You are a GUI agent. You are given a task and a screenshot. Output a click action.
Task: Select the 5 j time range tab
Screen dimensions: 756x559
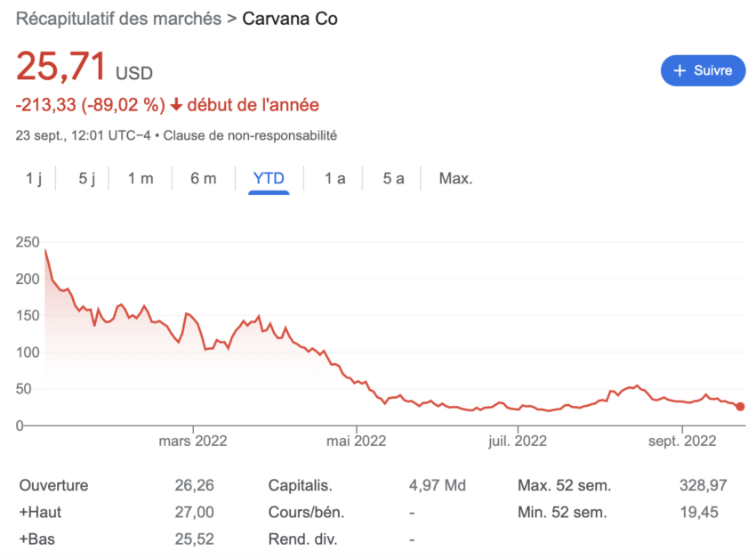pyautogui.click(x=87, y=178)
